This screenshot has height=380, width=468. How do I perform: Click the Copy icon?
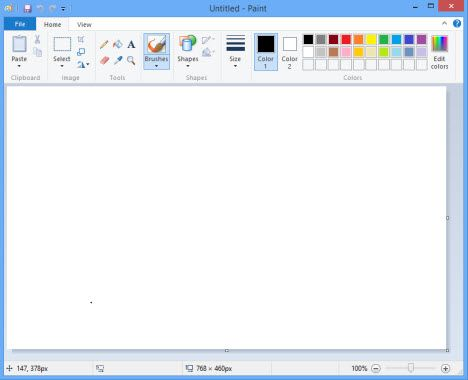click(x=37, y=52)
